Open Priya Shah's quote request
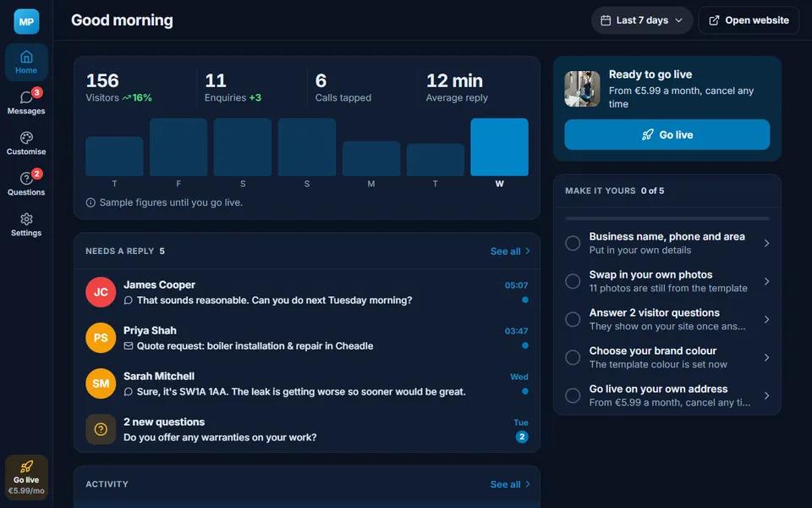 [x=307, y=338]
